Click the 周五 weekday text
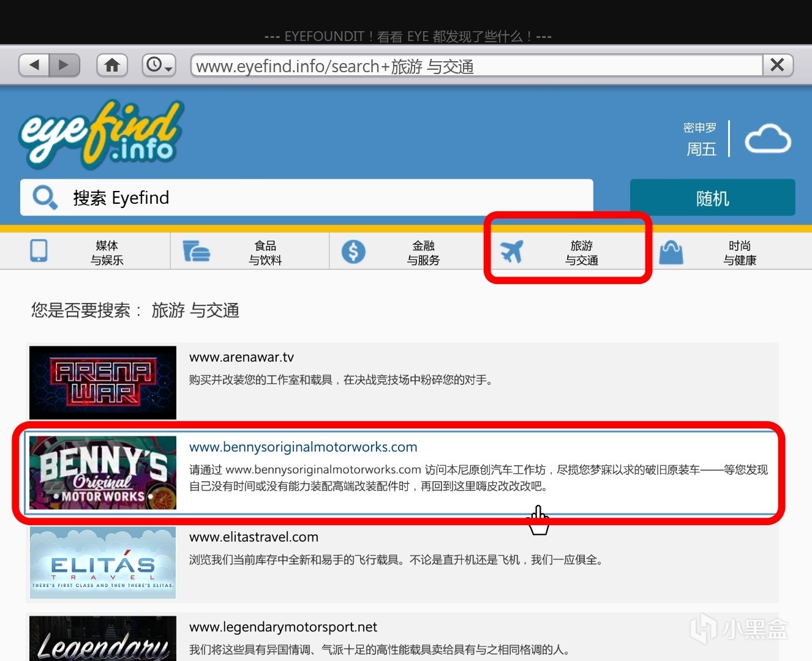Screen dimensions: 812x661 click(701, 149)
